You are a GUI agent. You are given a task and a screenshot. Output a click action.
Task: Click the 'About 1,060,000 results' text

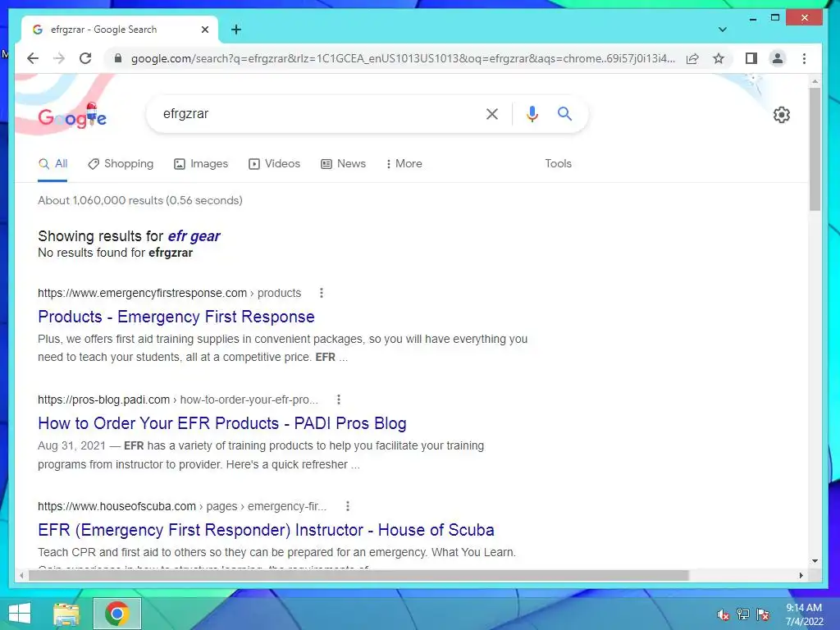[x=139, y=200]
